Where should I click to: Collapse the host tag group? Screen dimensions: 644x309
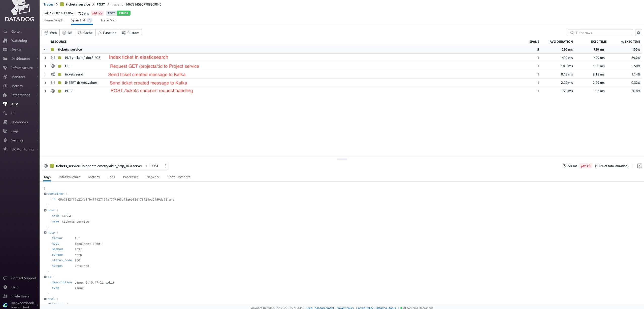point(45,210)
